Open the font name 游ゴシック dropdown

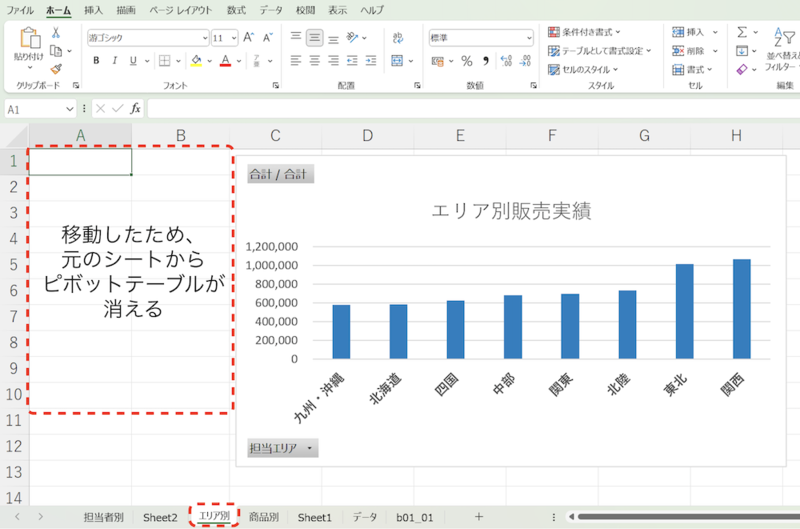point(205,38)
